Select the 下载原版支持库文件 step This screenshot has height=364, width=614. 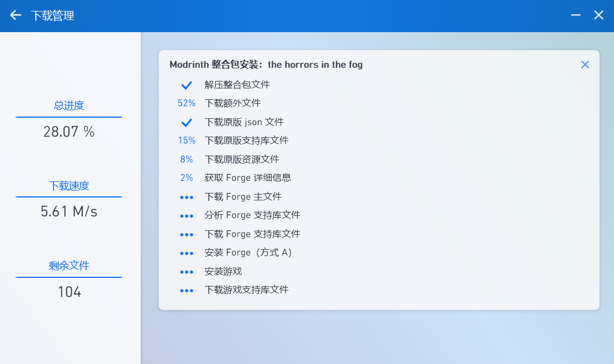tap(246, 140)
